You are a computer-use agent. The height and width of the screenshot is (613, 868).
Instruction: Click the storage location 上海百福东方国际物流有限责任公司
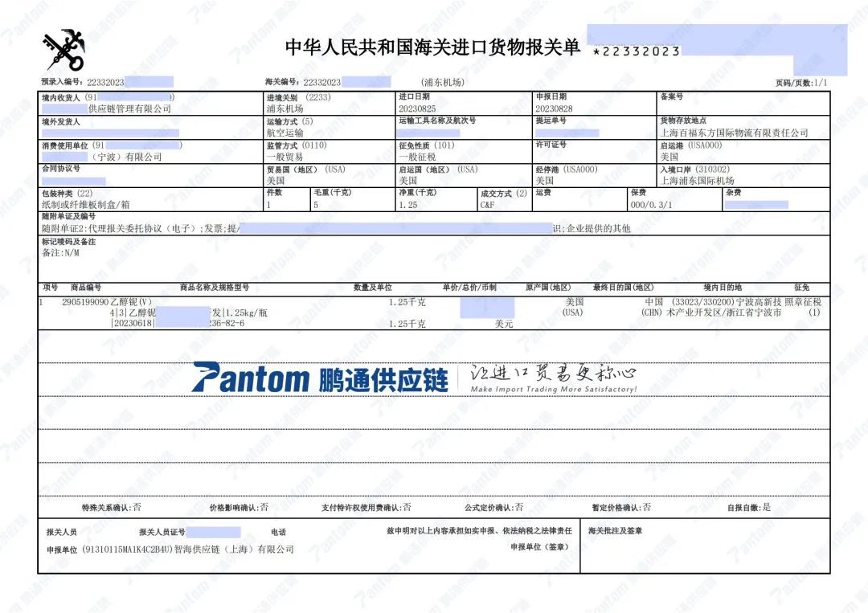coord(734,133)
